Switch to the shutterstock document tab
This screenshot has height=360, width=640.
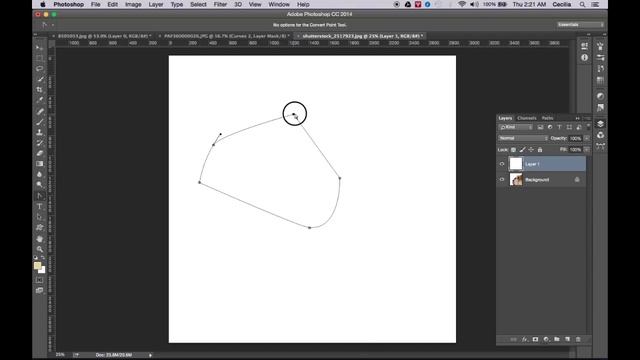point(361,36)
